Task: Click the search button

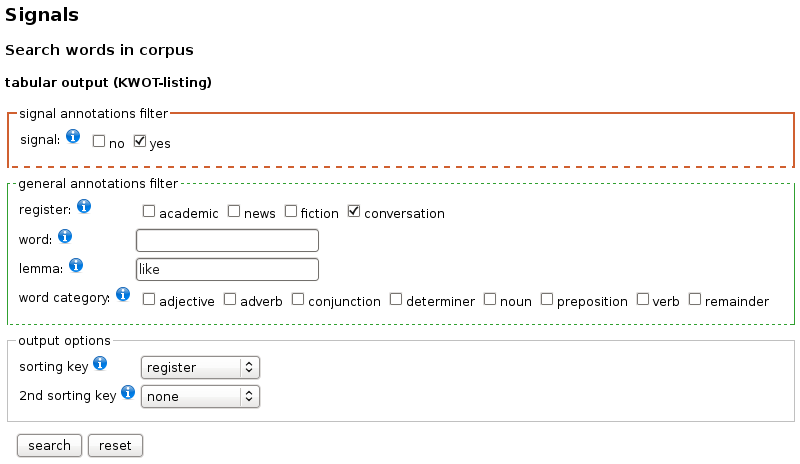Action: coord(49,446)
